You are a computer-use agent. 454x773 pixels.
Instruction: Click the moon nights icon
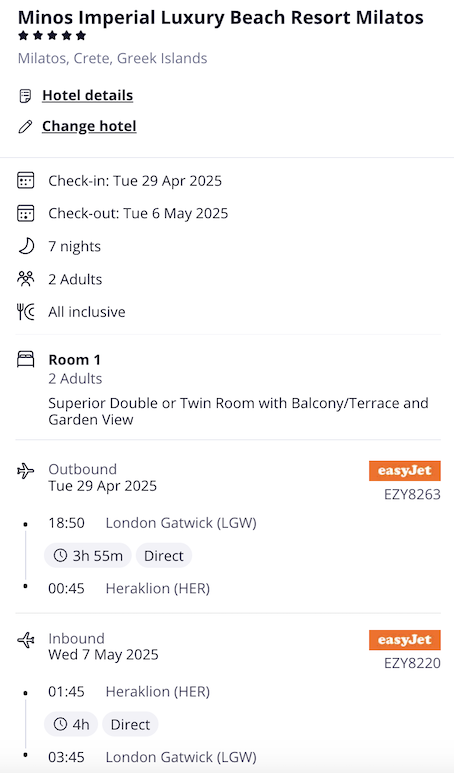click(26, 246)
